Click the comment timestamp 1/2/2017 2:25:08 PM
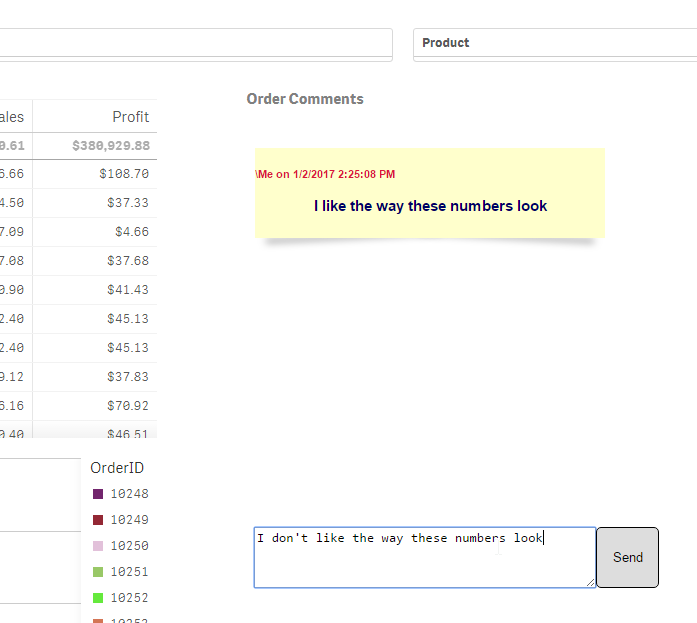Viewport: 697px width, 623px height. [x=344, y=174]
